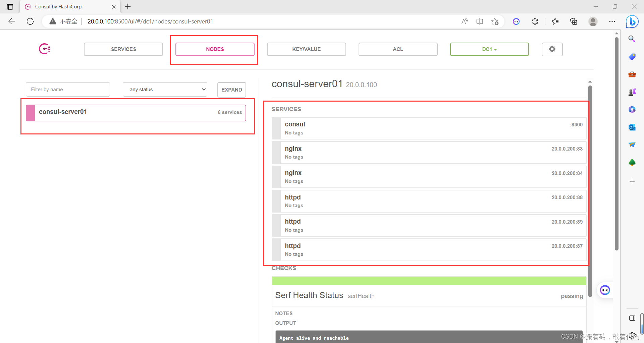Open the settings gear button
The height and width of the screenshot is (343, 644).
point(552,49)
